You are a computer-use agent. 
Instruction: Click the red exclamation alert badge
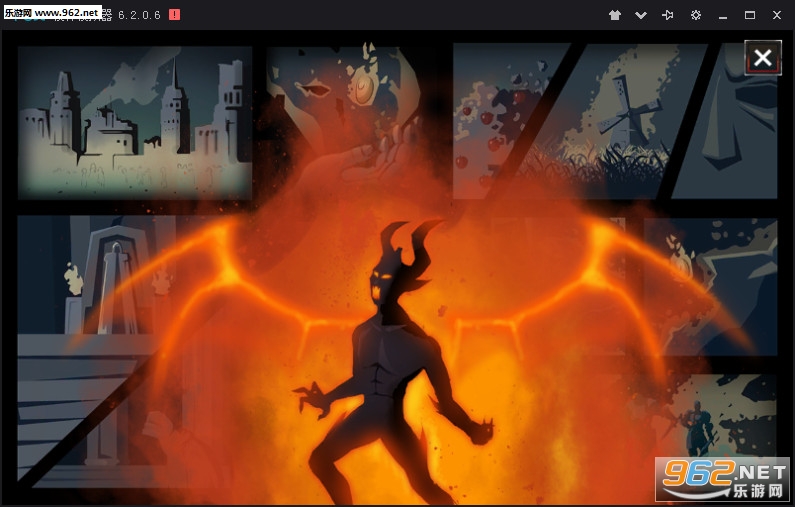(175, 15)
